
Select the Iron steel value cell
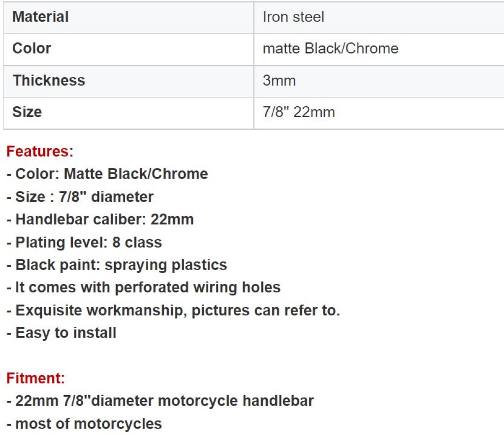click(x=379, y=17)
